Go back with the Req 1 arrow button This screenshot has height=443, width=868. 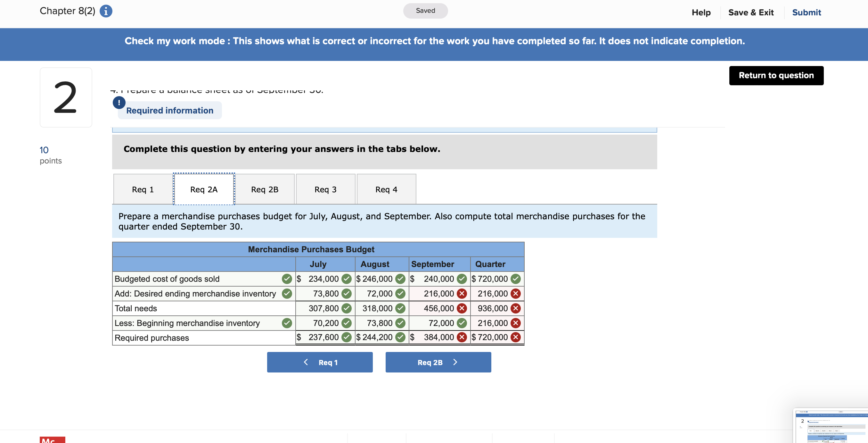(x=319, y=362)
